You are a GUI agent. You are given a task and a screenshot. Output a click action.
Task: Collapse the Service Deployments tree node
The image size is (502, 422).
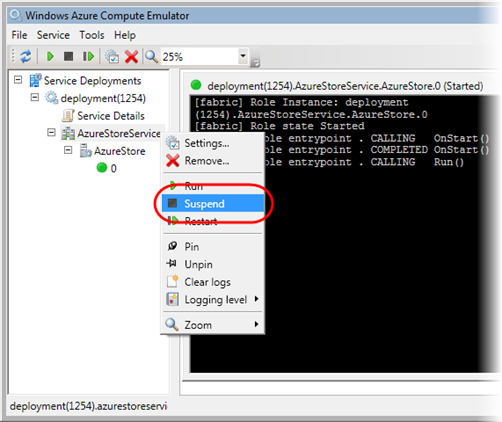coord(18,80)
